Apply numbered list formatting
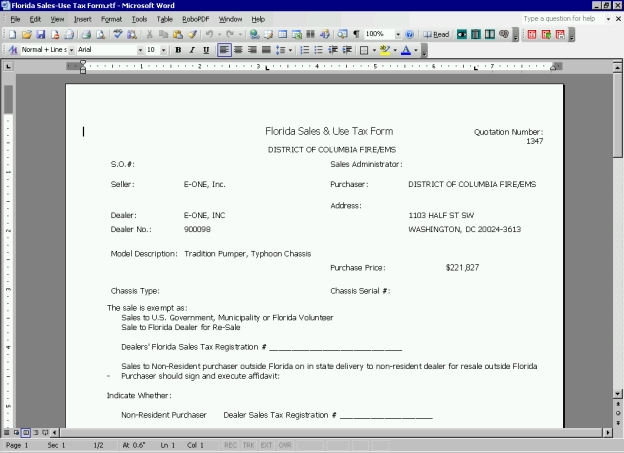Viewport: 624px width, 453px height. 304,50
